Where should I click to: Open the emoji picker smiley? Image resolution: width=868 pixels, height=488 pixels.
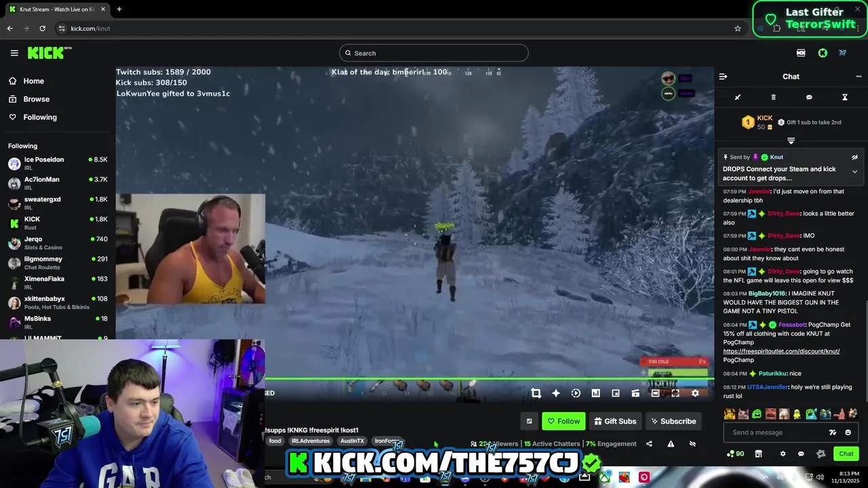[848, 432]
